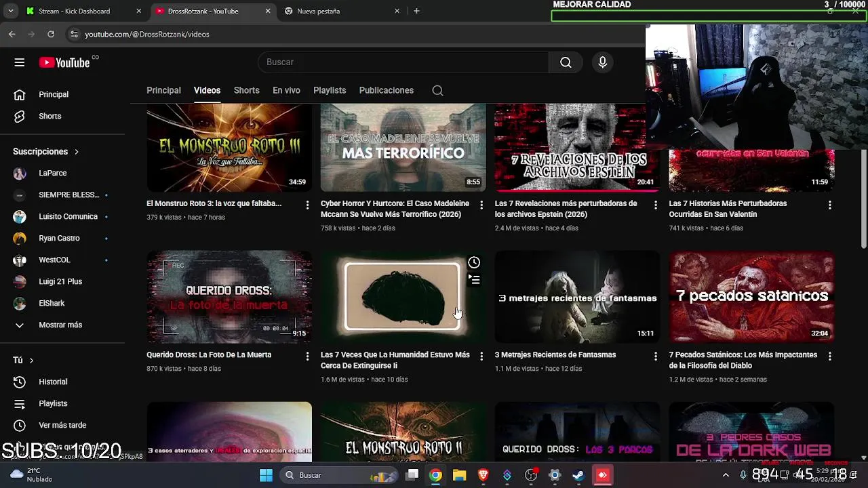
Task: Switch to the Shorts channel tab
Action: tap(246, 91)
